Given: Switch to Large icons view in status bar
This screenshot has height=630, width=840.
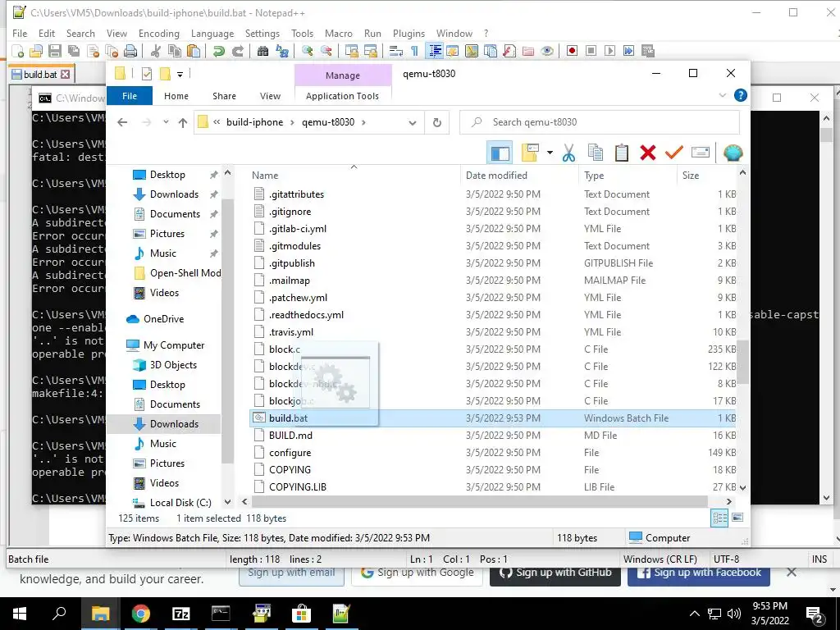Looking at the screenshot, I should (737, 518).
